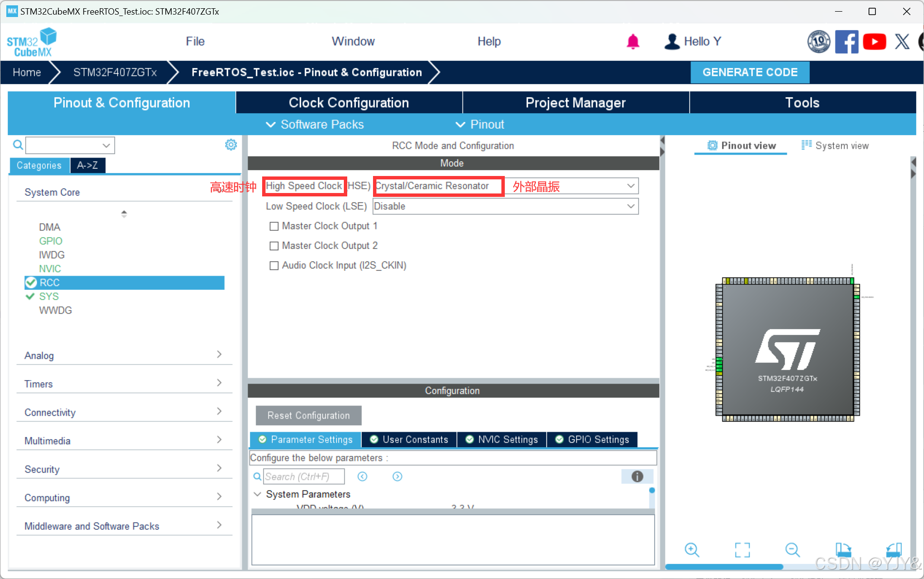The image size is (924, 579).
Task: Click the Reset Configuration button
Action: coord(308,415)
